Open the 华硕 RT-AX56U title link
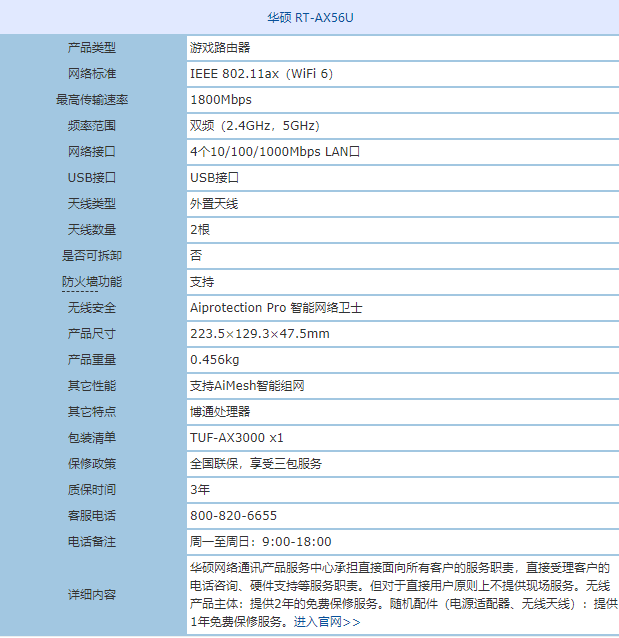 310,18
